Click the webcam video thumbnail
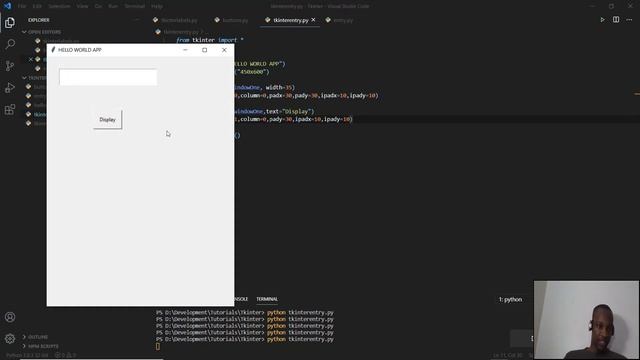 click(x=586, y=320)
